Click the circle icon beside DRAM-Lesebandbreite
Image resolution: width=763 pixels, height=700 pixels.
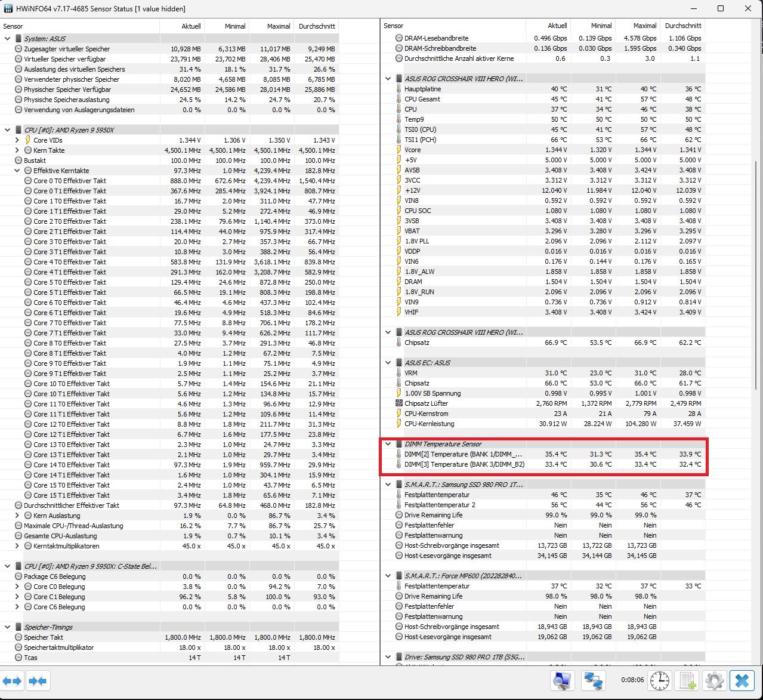399,38
